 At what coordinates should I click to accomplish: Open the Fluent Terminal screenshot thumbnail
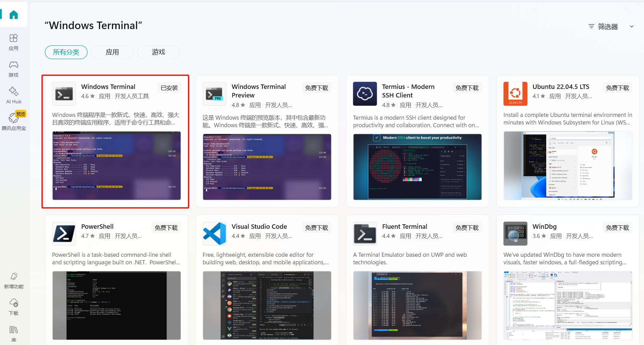click(417, 305)
